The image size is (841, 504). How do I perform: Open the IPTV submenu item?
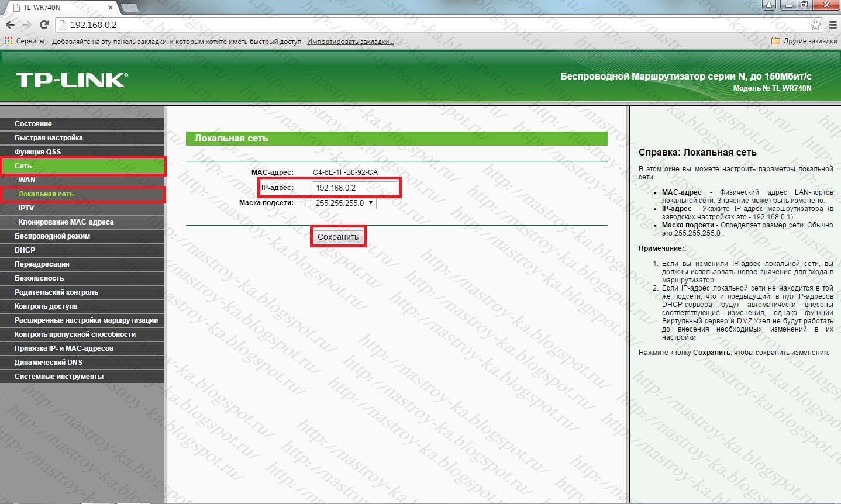coord(82,208)
